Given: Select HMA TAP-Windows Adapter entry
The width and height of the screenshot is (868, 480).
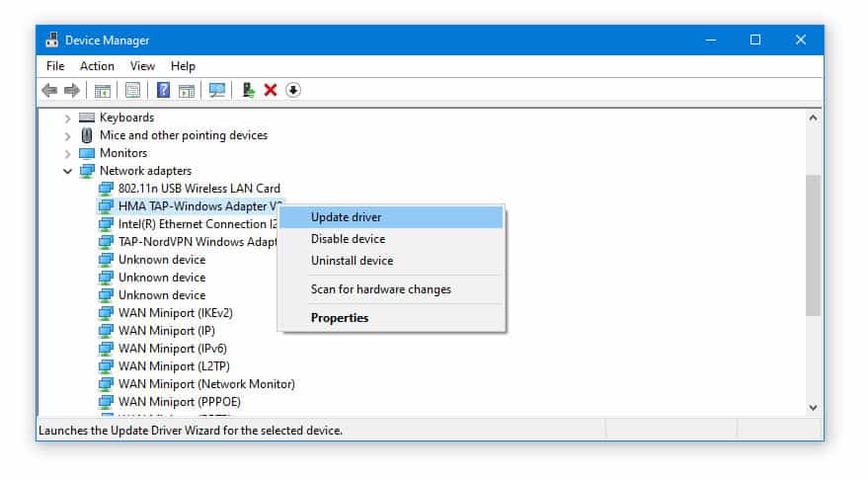Looking at the screenshot, I should (199, 206).
